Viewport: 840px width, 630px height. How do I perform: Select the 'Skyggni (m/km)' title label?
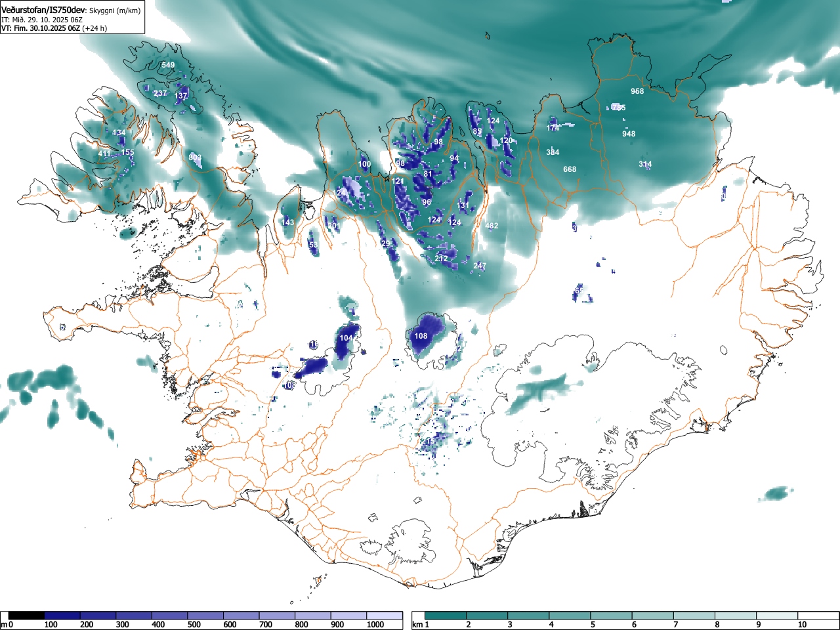pos(114,11)
